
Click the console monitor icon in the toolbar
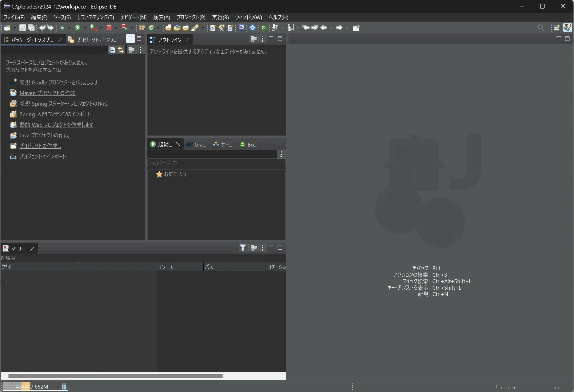click(242, 27)
